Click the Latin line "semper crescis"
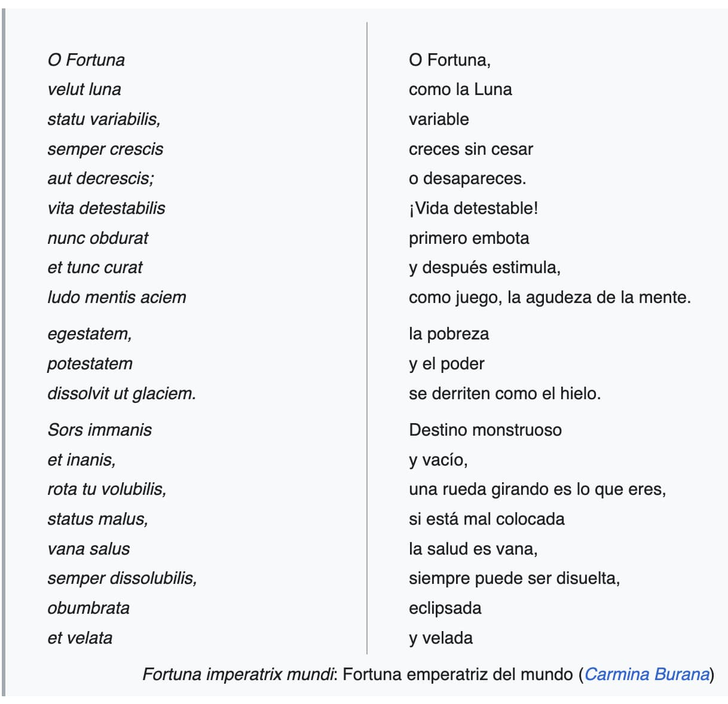The image size is (728, 704). 105,149
